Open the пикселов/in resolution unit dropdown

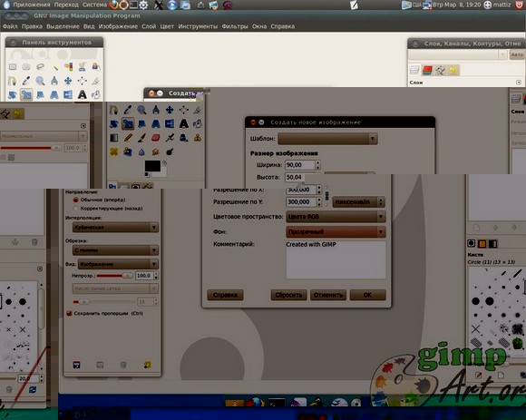coord(358,202)
